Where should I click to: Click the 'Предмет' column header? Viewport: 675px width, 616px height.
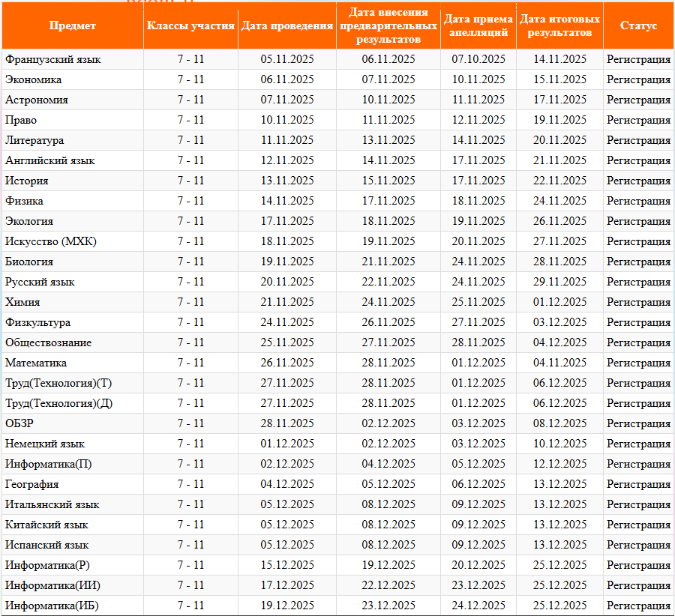pyautogui.click(x=72, y=25)
